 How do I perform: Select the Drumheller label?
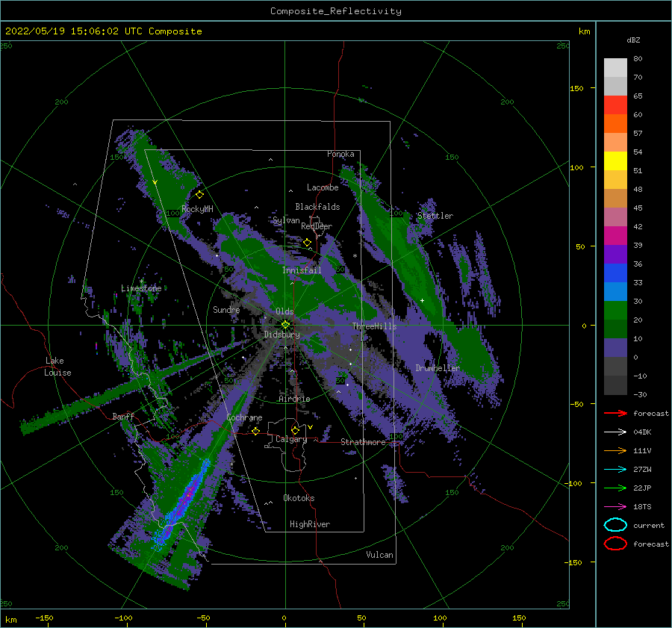coord(438,368)
